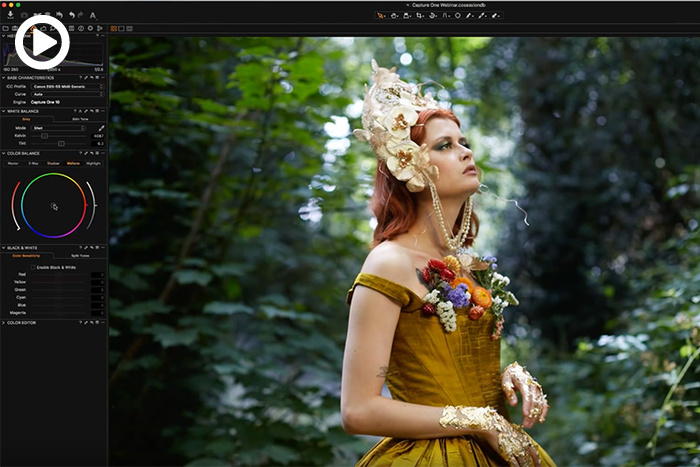
Task: Collapse the Histogram panel
Action: tap(4, 36)
